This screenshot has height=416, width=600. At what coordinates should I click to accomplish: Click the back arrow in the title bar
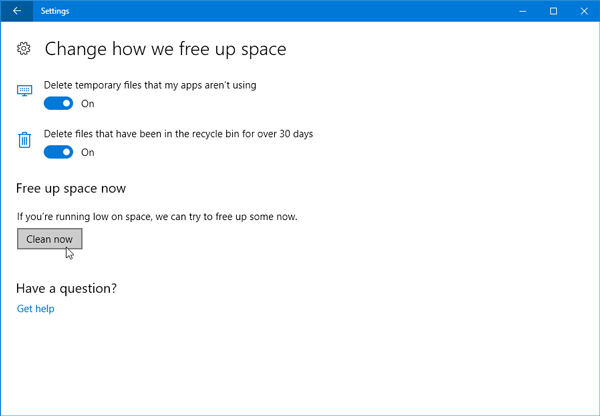coord(16,11)
